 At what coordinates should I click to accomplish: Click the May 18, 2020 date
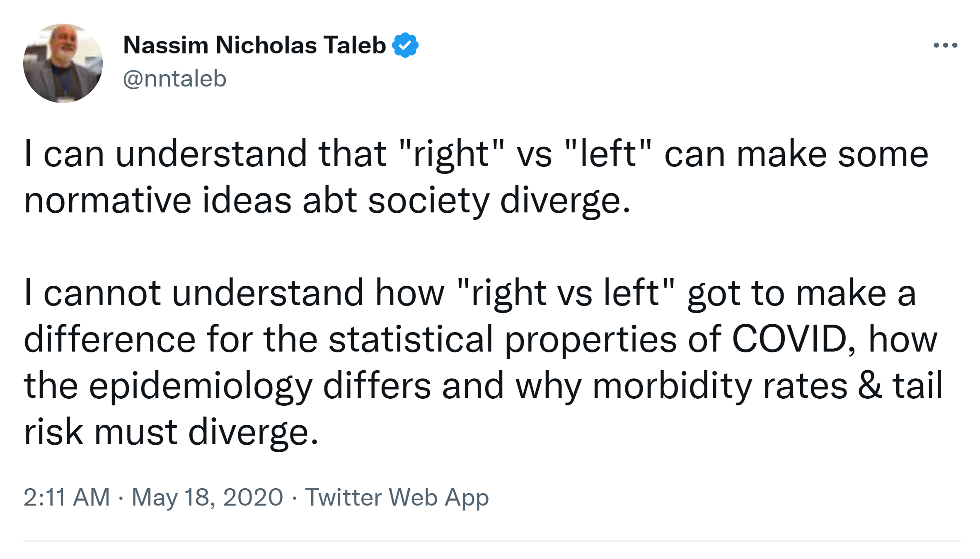[207, 497]
